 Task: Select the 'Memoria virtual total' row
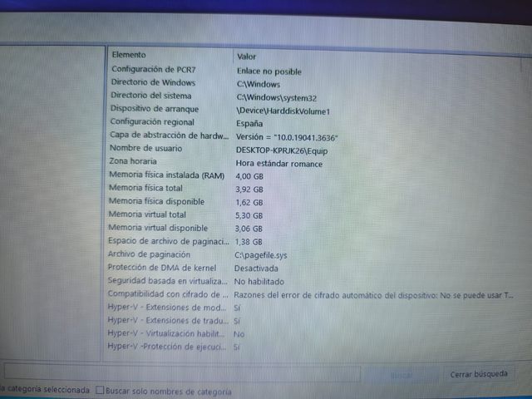coord(146,214)
